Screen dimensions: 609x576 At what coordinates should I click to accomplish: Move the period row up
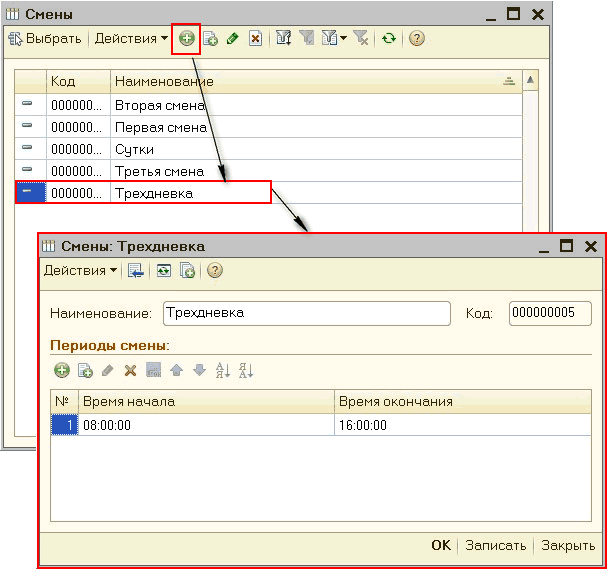[x=176, y=370]
